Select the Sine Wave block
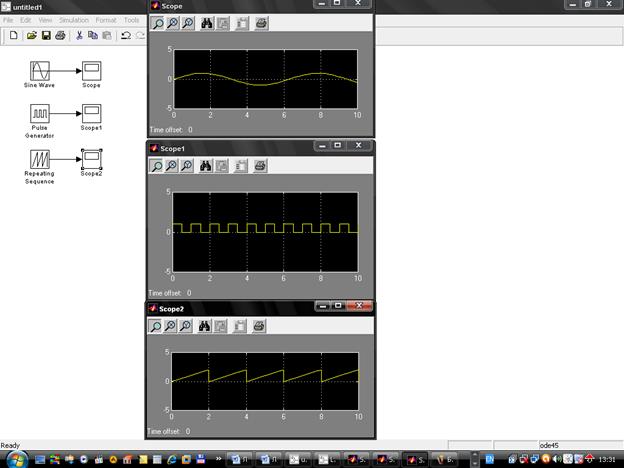624x468 pixels. pyautogui.click(x=40, y=71)
